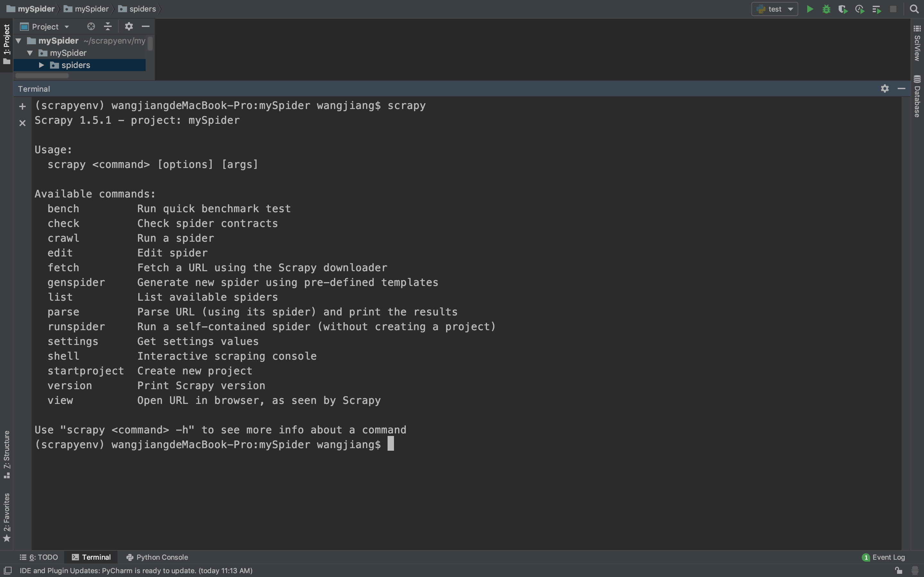Image resolution: width=924 pixels, height=577 pixels.
Task: Expand the spiders folder
Action: pos(42,65)
